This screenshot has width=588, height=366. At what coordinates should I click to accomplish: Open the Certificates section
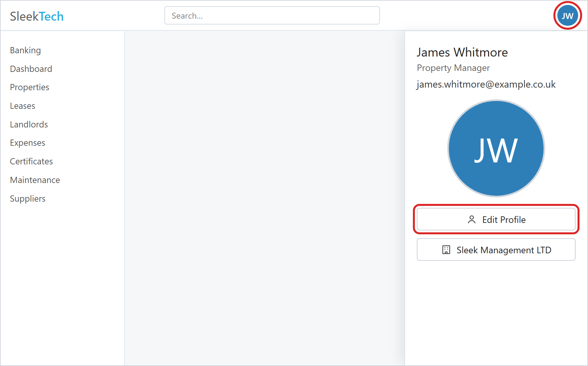pos(31,161)
